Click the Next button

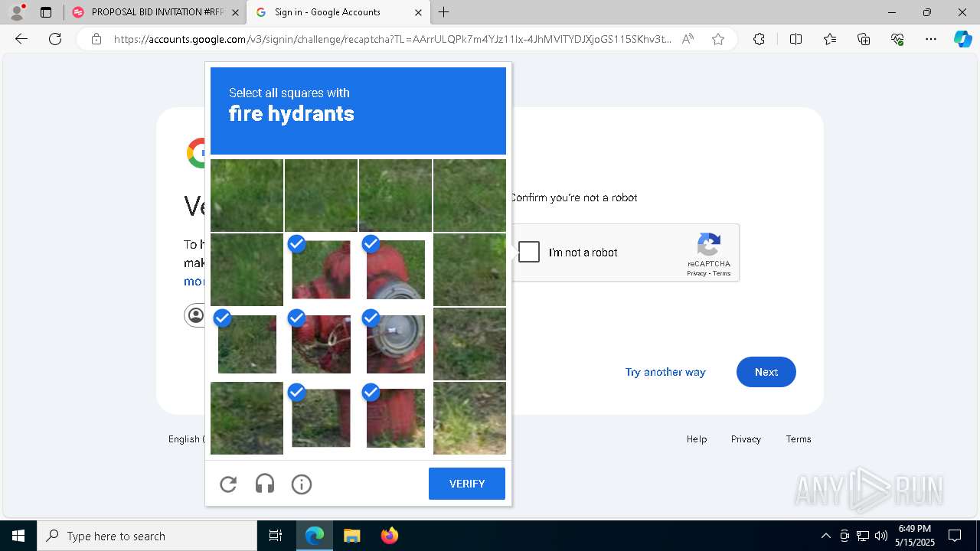pyautogui.click(x=766, y=372)
